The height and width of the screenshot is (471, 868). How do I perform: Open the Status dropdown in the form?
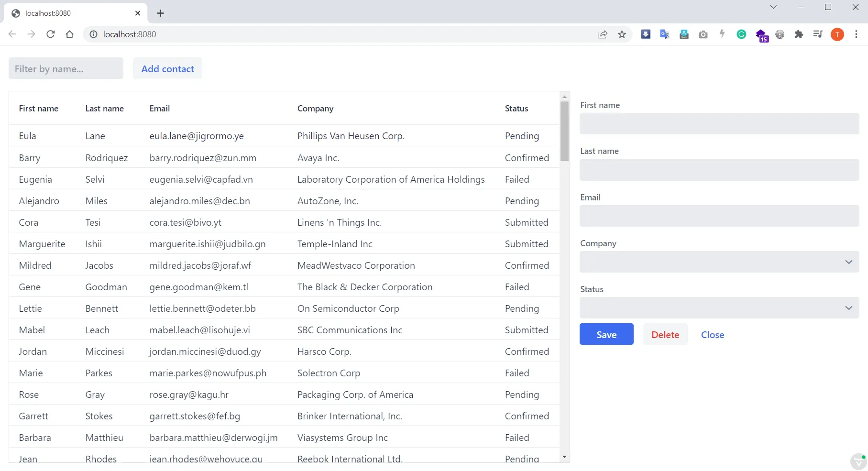coord(719,308)
